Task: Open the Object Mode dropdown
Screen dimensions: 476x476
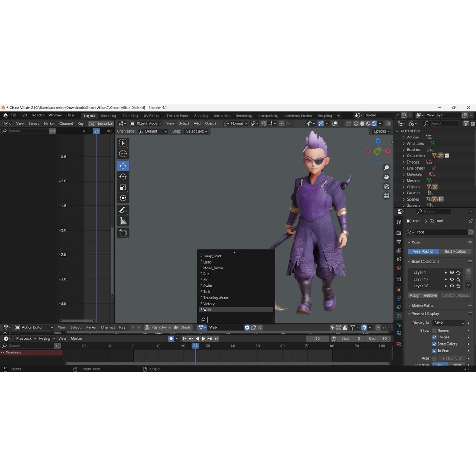Action: (x=146, y=123)
